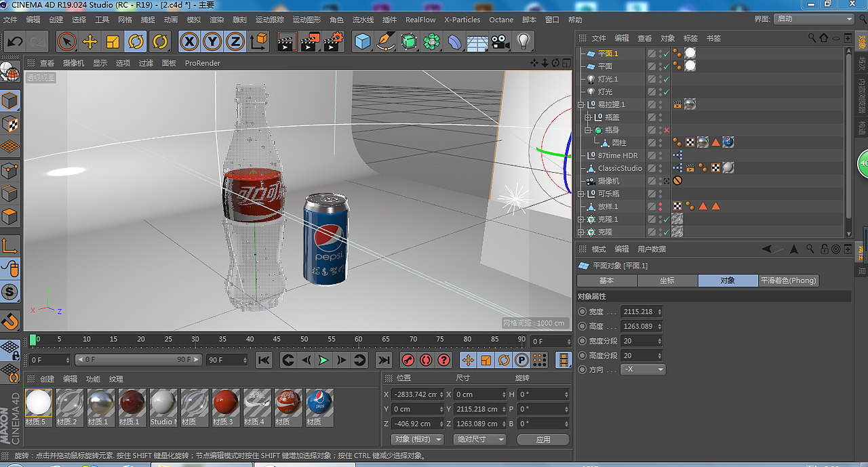Open the X-Particles menu
The image size is (868, 467).
tap(462, 20)
